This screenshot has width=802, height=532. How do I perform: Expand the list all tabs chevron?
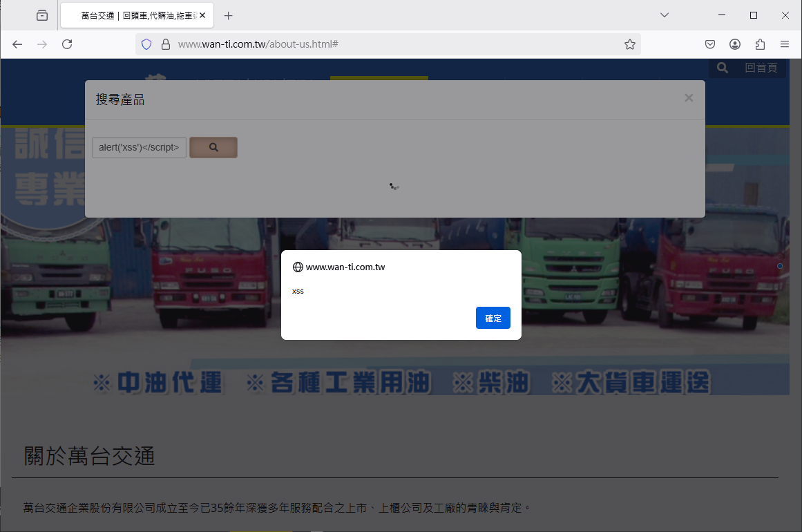(665, 15)
